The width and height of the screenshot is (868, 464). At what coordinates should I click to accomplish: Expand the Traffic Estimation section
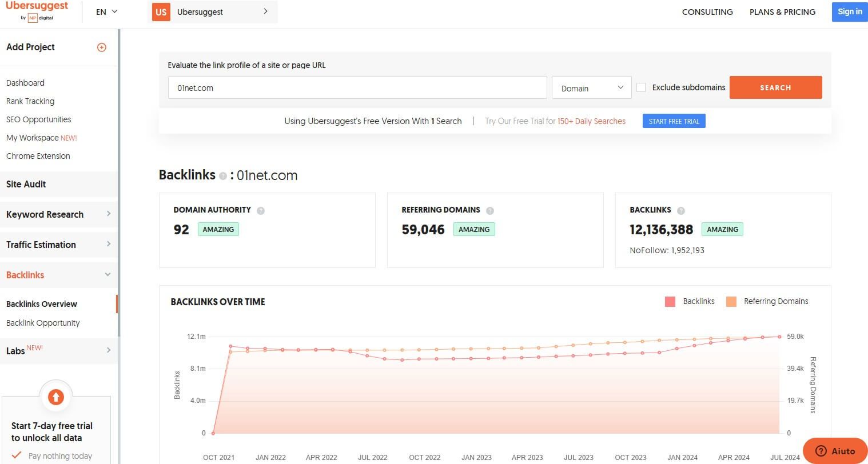tap(58, 245)
